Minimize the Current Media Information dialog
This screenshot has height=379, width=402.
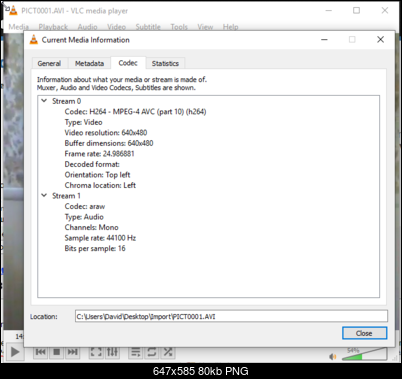coord(324,40)
